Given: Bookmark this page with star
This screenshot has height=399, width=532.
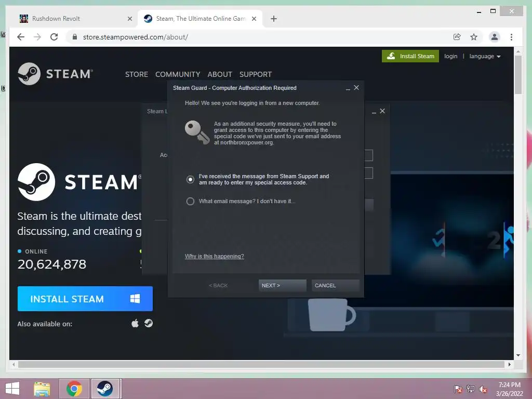Looking at the screenshot, I should point(474,37).
